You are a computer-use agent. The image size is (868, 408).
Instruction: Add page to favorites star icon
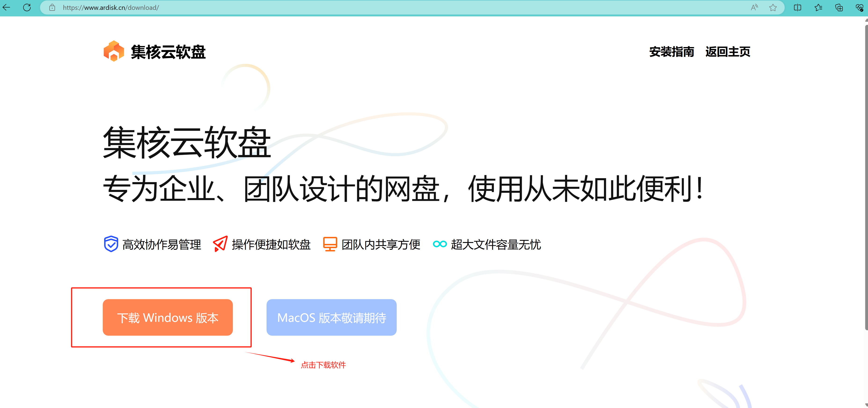[x=773, y=7]
